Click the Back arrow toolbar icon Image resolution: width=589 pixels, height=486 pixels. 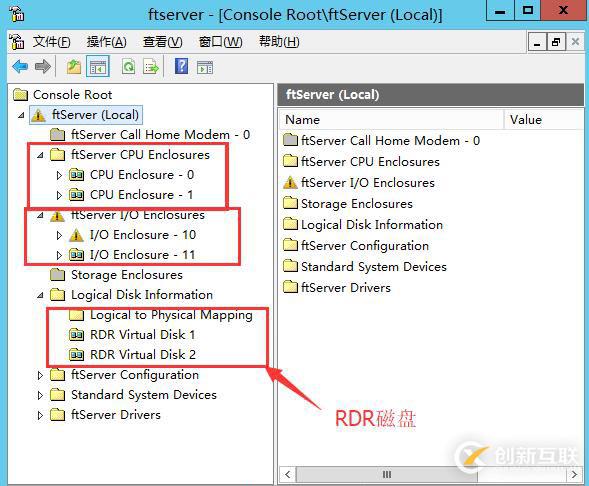point(20,67)
